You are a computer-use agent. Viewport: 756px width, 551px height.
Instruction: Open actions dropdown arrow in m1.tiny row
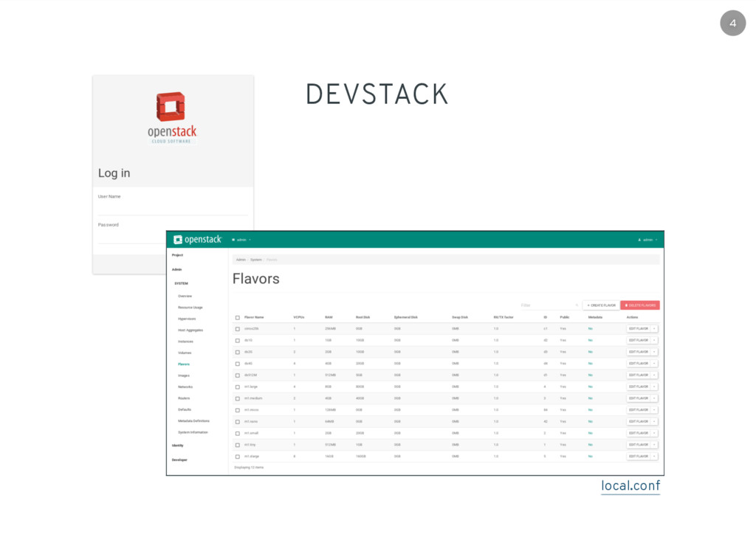[x=654, y=445]
